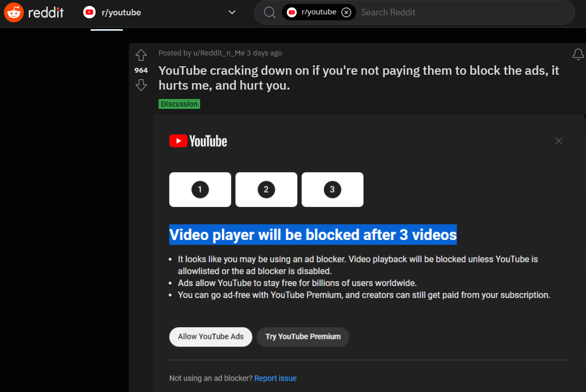This screenshot has width=586, height=392.
Task: Click the 'It looks like you may be using' bullet
Action: pos(358,265)
